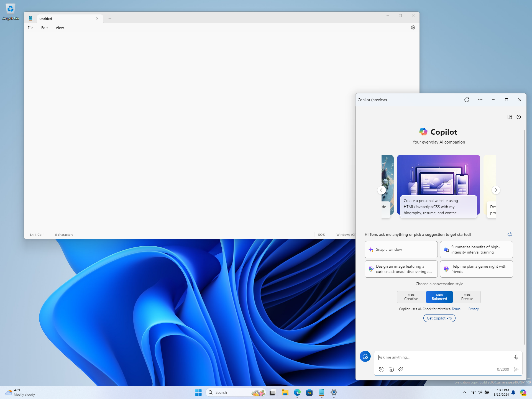Expand the next suggestion carousel arrow
The height and width of the screenshot is (399, 532).
(x=496, y=190)
